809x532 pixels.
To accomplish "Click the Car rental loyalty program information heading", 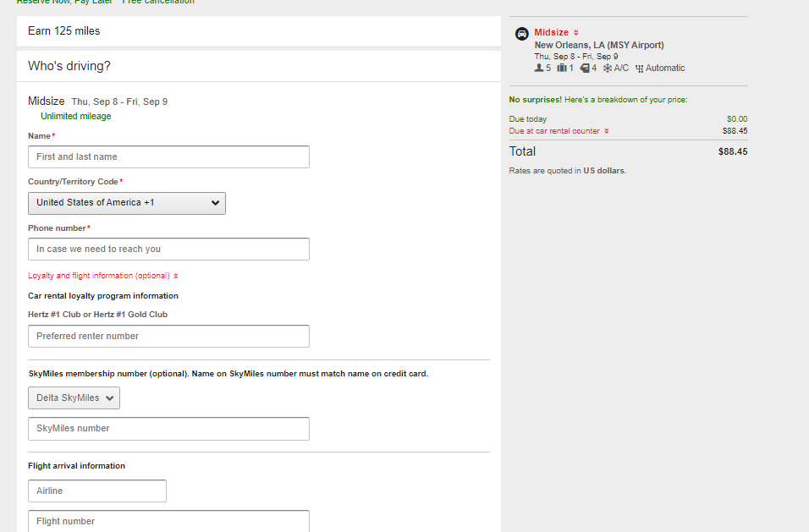I will [x=103, y=296].
